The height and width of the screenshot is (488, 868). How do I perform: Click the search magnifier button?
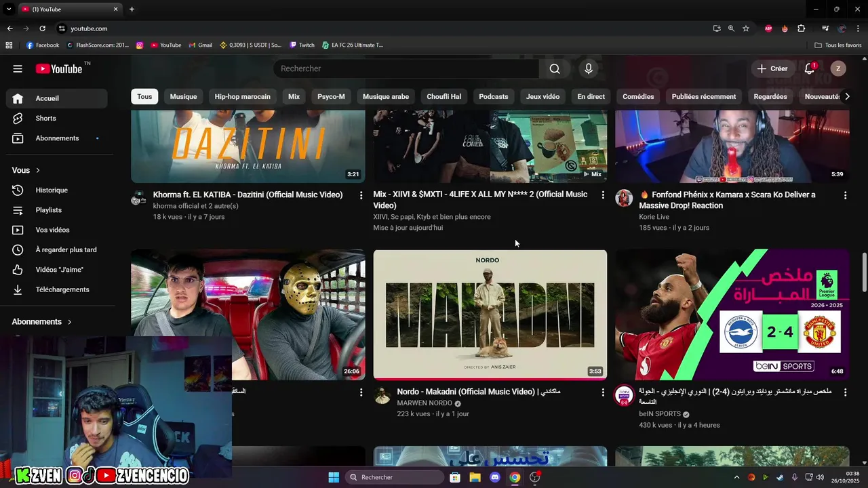click(x=555, y=68)
